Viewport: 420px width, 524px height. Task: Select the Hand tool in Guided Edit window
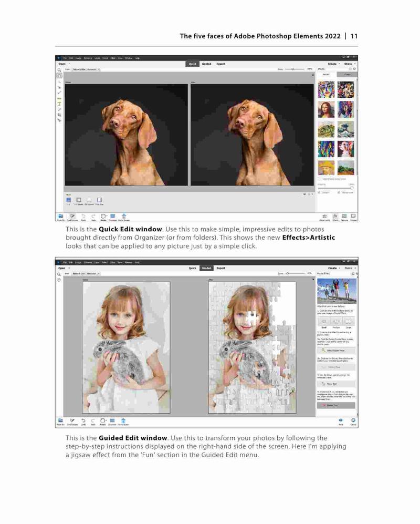pos(59,280)
